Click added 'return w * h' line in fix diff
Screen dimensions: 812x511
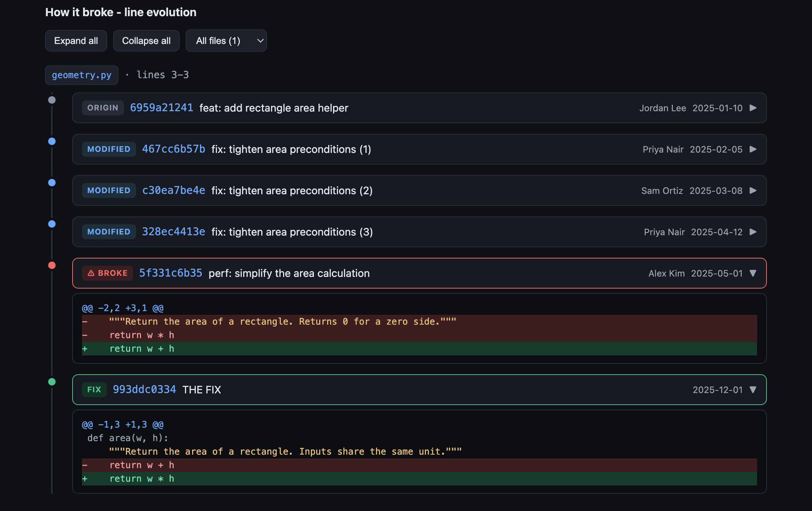[x=420, y=479]
